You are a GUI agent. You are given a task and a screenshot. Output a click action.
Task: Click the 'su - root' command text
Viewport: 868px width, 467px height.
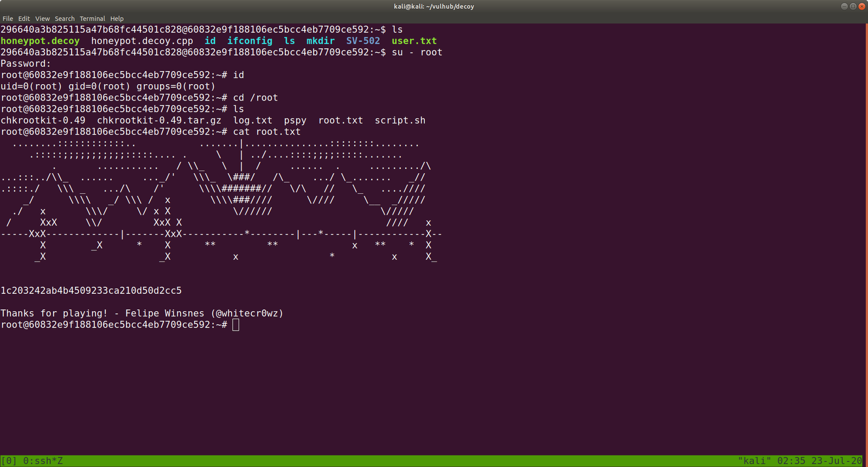pyautogui.click(x=417, y=52)
